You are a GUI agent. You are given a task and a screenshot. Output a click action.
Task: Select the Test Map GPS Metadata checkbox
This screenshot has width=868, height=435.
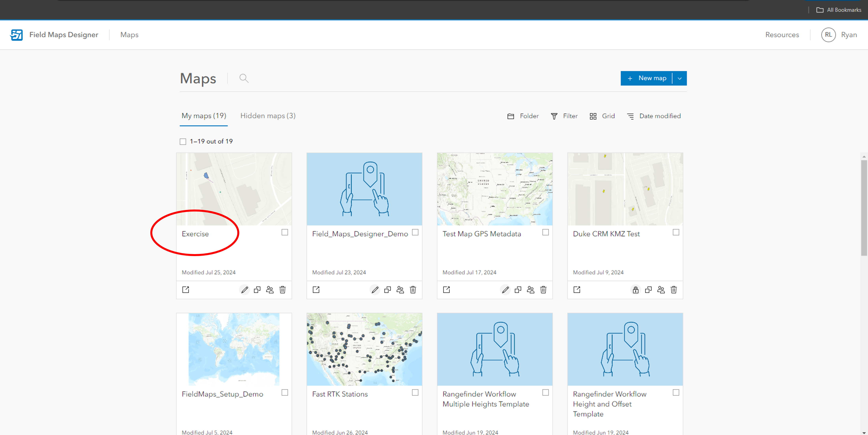point(546,232)
